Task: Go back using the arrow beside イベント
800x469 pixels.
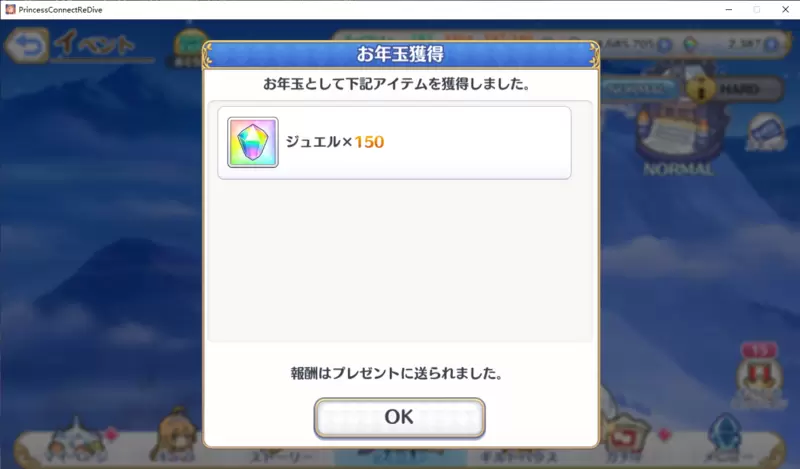Action: [27, 45]
